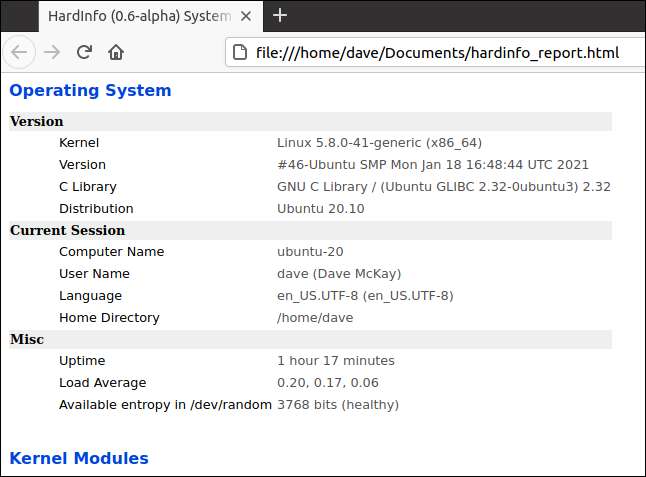Select the Current Session section header
This screenshot has width=646, height=477.
[x=67, y=230]
